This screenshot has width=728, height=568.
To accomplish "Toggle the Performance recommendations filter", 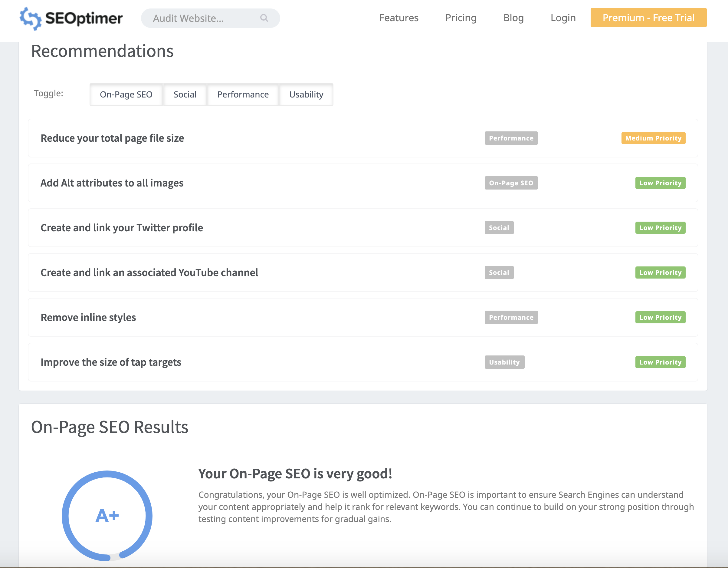I will coord(243,94).
